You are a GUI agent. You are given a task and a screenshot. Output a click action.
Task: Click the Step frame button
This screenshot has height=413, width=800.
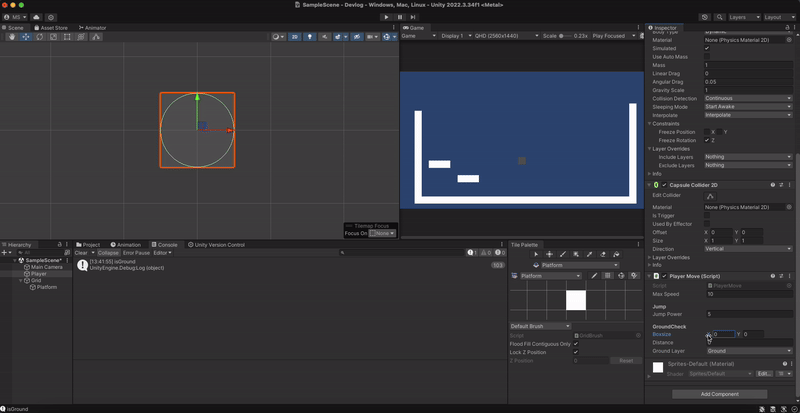tap(414, 17)
